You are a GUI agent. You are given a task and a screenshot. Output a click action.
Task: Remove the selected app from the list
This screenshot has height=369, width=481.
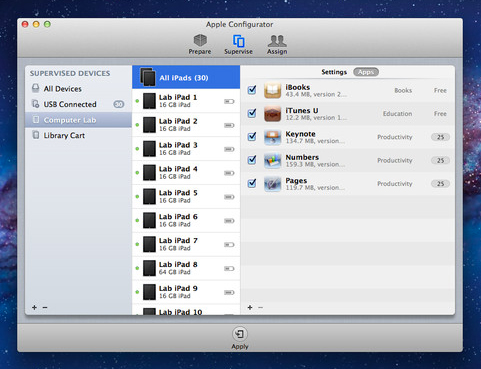[x=261, y=307]
